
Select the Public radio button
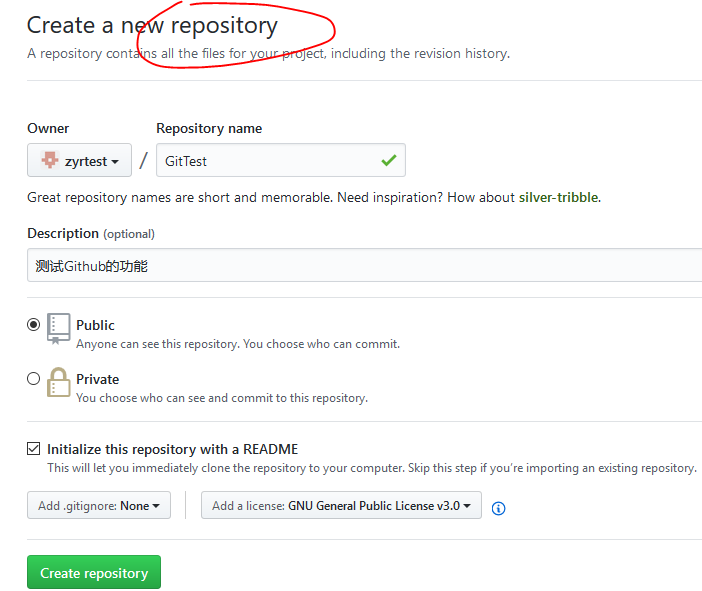(x=34, y=325)
